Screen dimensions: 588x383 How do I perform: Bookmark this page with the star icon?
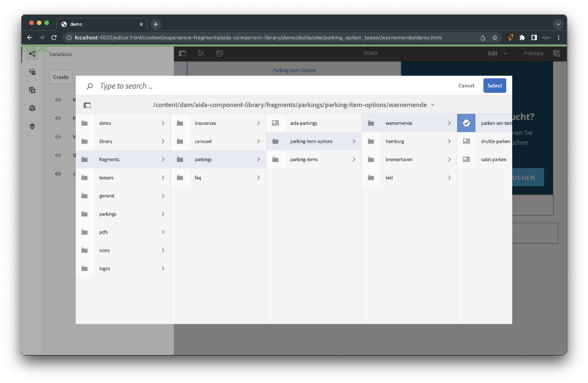(495, 38)
